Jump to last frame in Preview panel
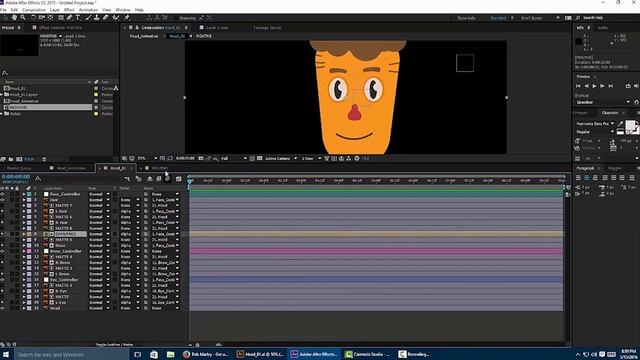 [x=611, y=86]
